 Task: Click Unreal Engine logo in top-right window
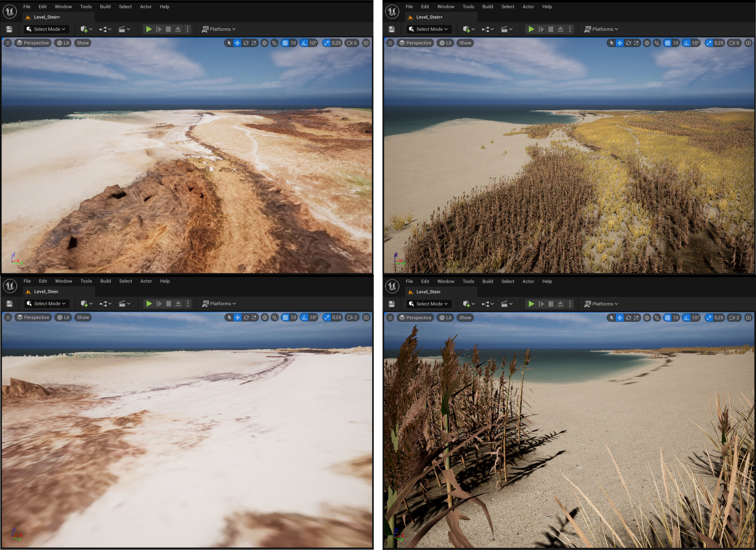[x=392, y=11]
